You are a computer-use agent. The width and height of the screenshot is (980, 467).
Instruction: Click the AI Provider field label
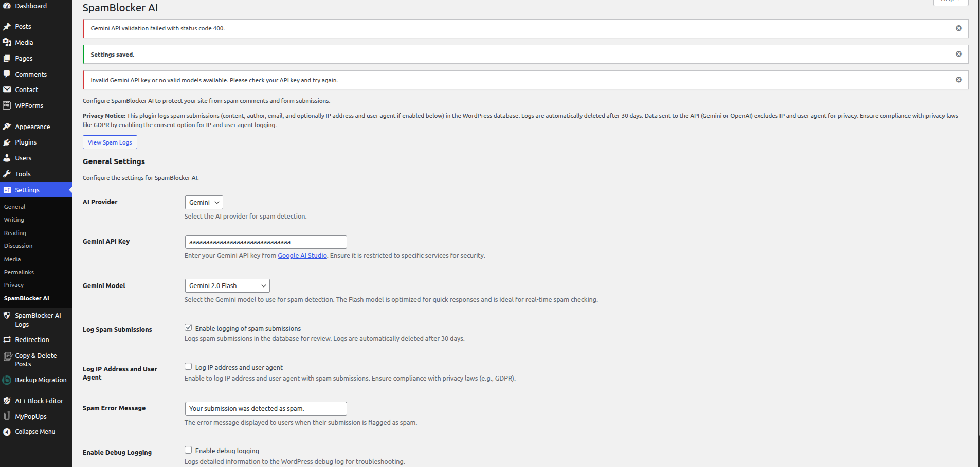coord(100,202)
